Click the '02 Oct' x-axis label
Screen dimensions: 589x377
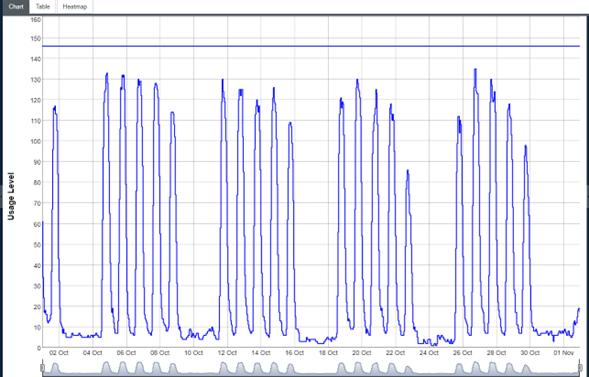point(59,353)
